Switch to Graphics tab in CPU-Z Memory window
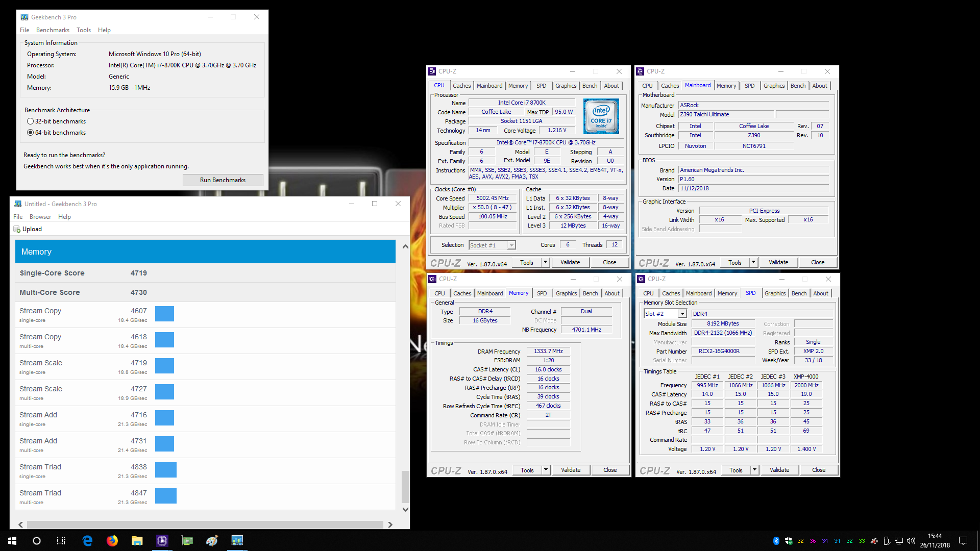The image size is (980, 551). tap(566, 293)
